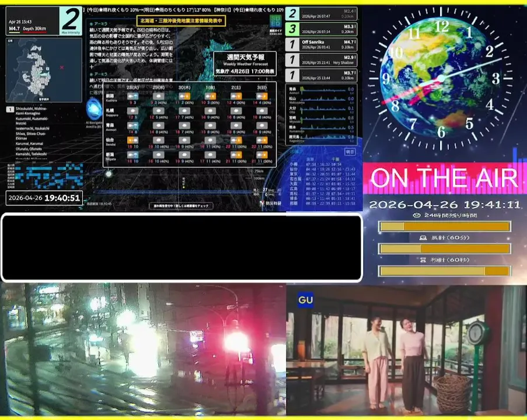Click the night street live camera feed
Screen dimensions: 527x420
click(x=143, y=349)
